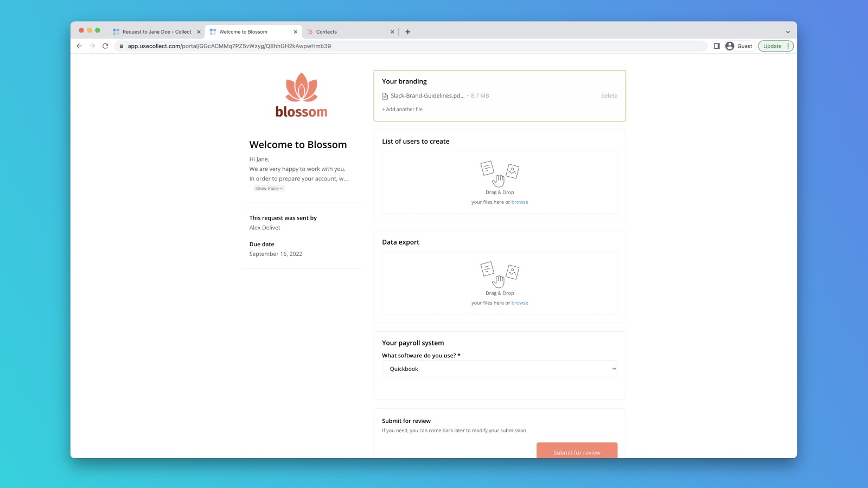Open the tab search chevron
Viewport: 868px width, 488px height.
(x=788, y=31)
